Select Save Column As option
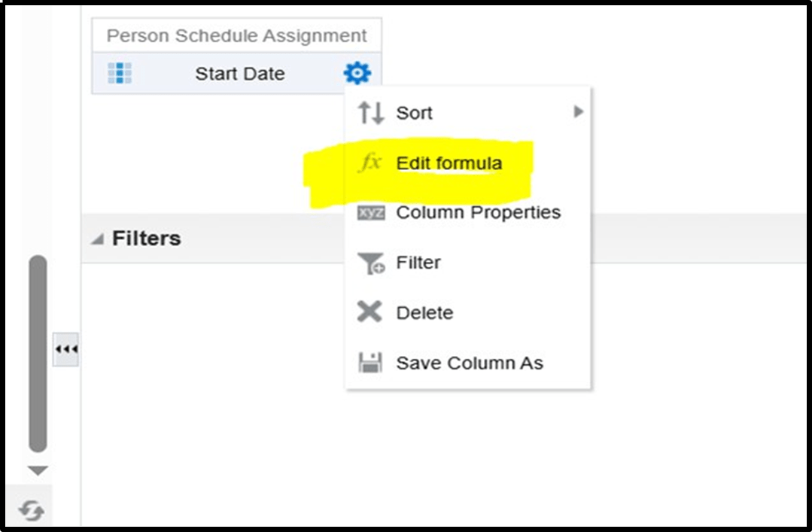 click(x=470, y=363)
